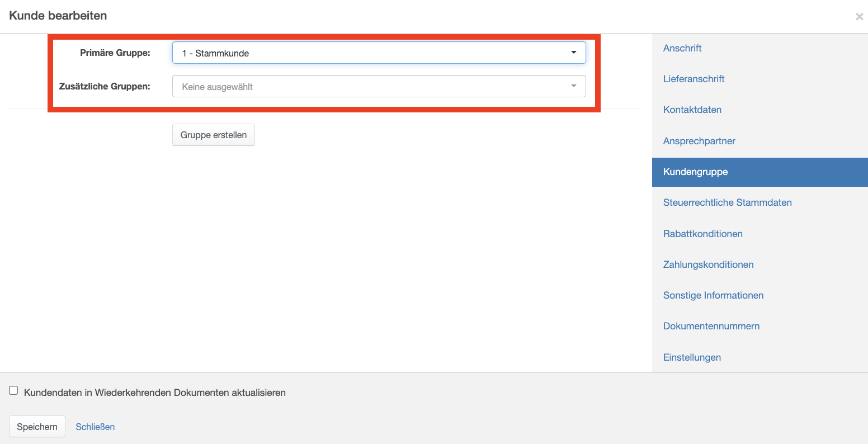This screenshot has height=444, width=868.
Task: Navigate to Zahlungskonditionen
Action: (708, 264)
